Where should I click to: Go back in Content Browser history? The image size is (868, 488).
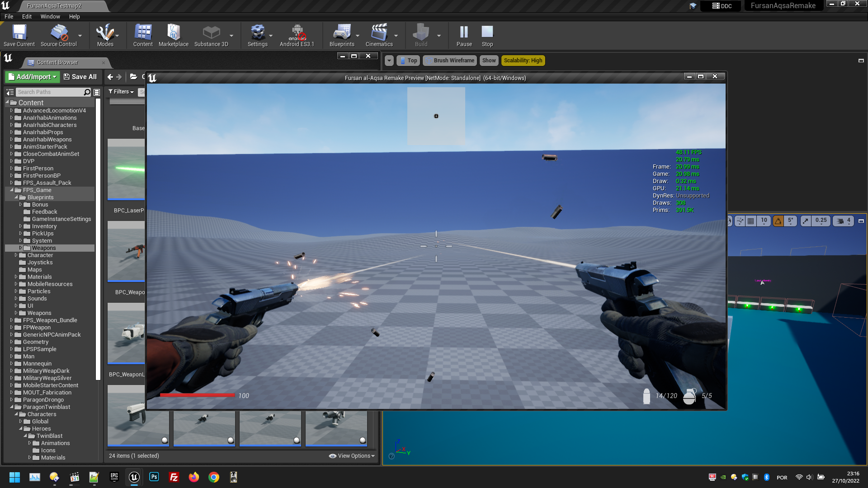[x=110, y=77]
